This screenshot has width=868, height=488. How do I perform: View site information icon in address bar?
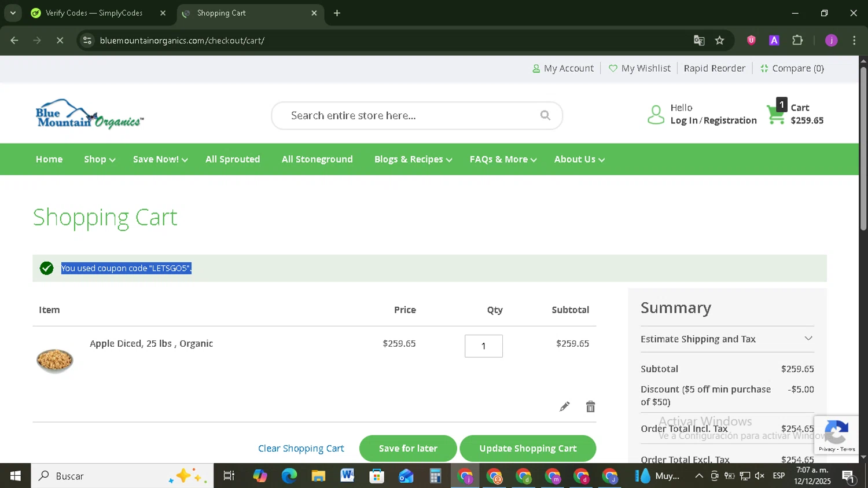tap(87, 41)
